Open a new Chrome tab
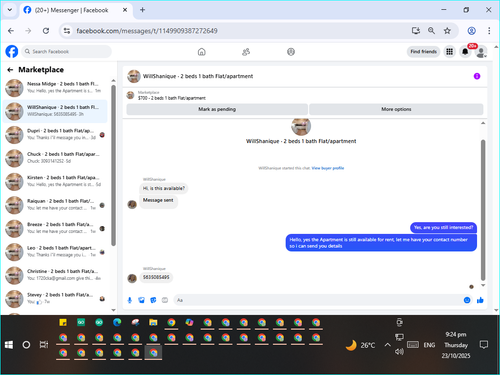 pos(142,10)
